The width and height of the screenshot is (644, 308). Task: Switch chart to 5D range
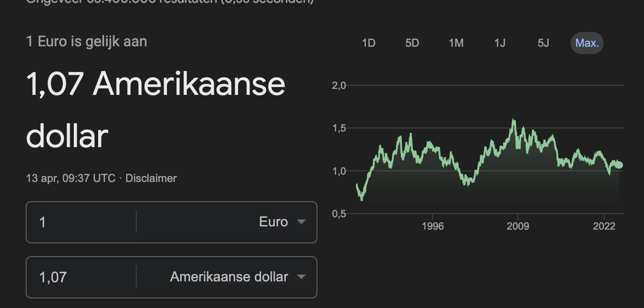(412, 43)
